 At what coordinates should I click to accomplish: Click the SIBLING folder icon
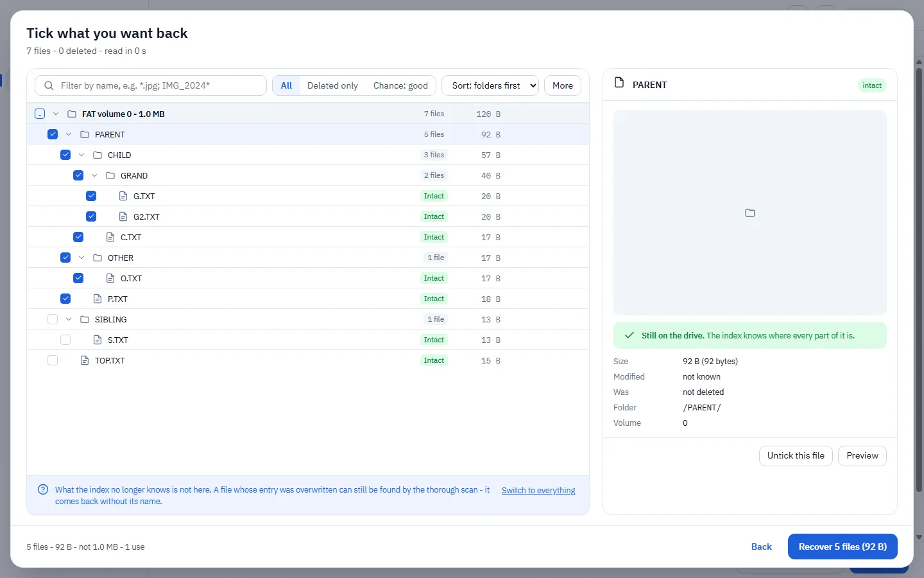pos(85,319)
